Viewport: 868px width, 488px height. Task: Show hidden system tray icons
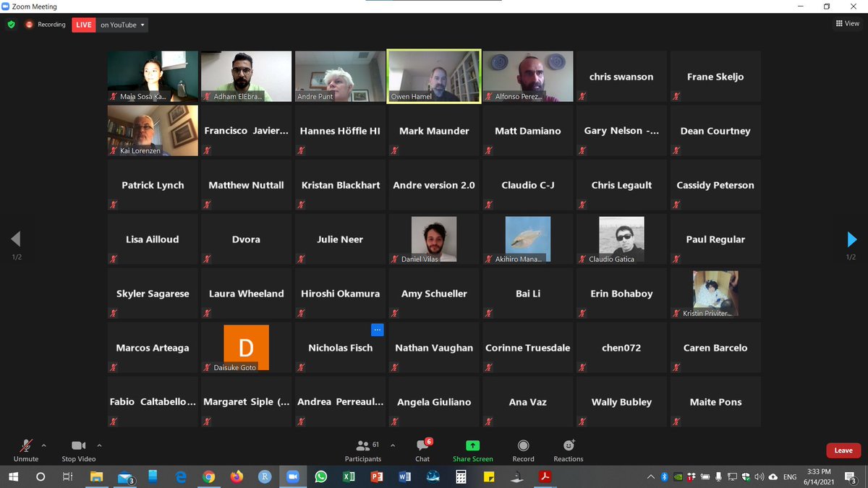coord(652,477)
